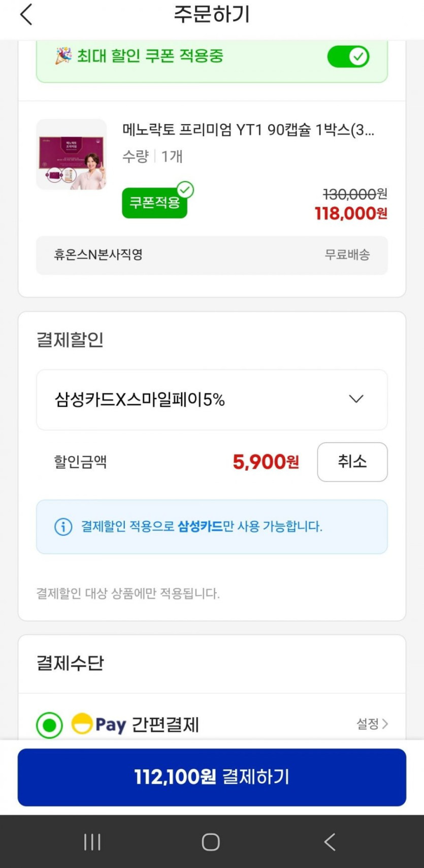Open the 메노락토 product thumbnail
This screenshot has height=868, width=424.
click(72, 154)
